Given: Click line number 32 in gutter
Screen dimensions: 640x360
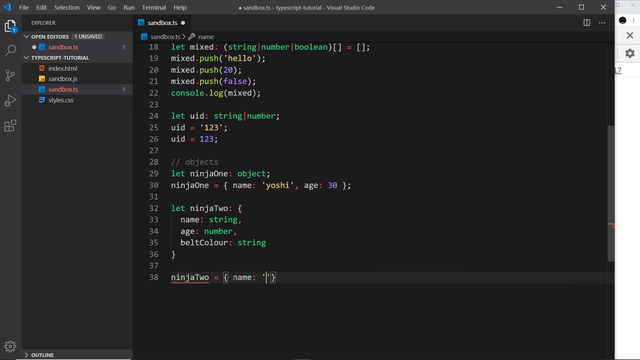Looking at the screenshot, I should coord(153,208).
